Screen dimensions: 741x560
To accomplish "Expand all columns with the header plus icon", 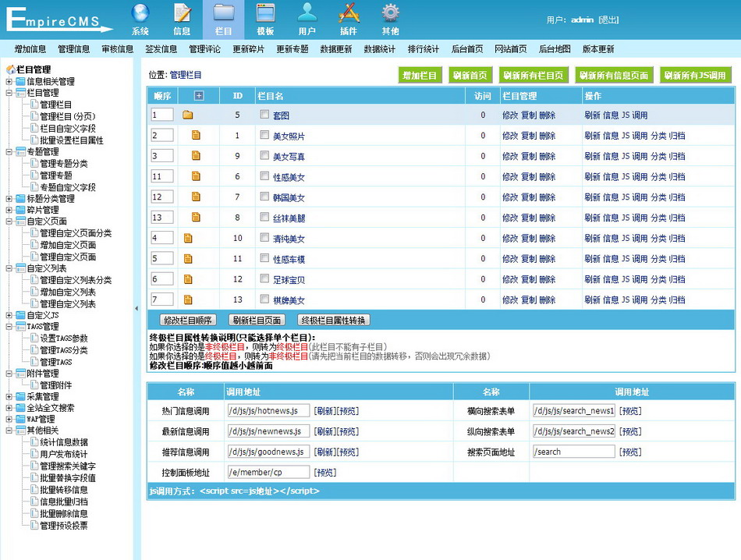I will pos(199,96).
